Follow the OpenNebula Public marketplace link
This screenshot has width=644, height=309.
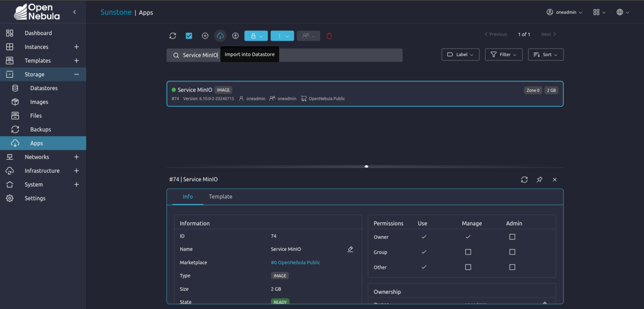point(295,262)
